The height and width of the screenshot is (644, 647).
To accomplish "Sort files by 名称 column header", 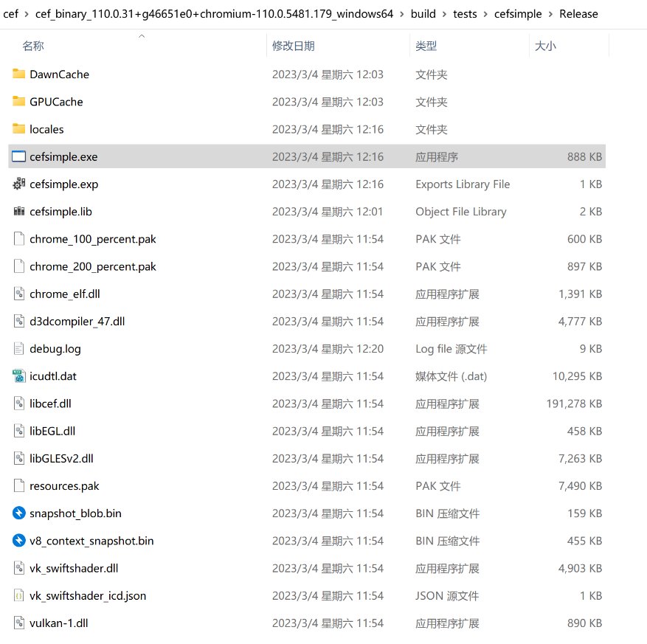I will 33,46.
